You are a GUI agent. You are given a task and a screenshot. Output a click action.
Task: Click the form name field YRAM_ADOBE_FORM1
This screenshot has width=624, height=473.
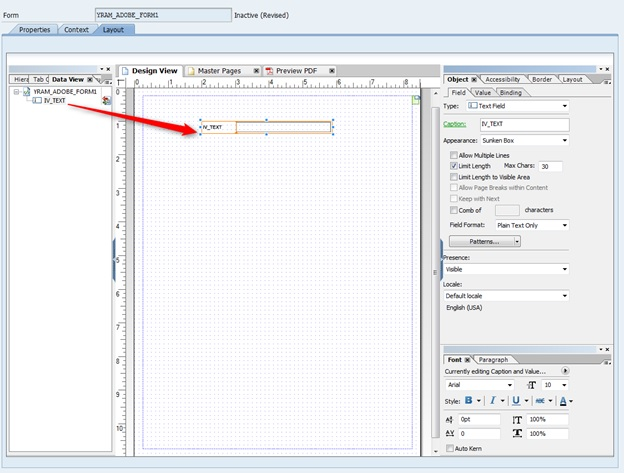coord(163,15)
